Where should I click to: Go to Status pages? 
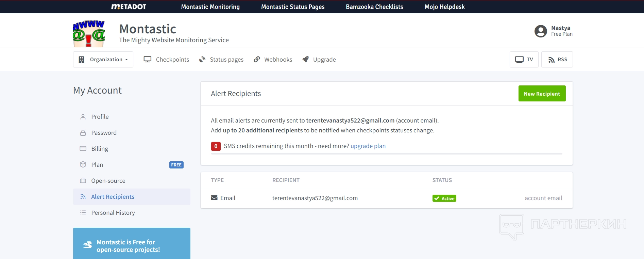221,60
